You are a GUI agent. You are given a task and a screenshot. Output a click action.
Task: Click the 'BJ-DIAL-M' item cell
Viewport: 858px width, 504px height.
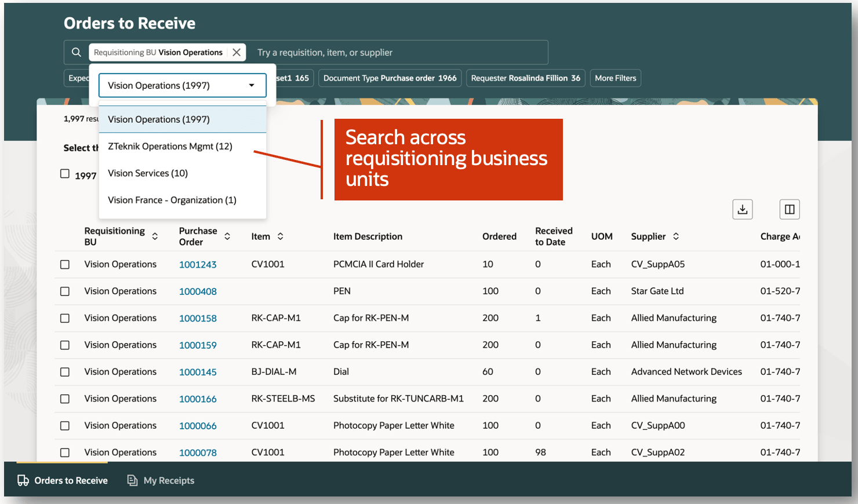pos(274,372)
